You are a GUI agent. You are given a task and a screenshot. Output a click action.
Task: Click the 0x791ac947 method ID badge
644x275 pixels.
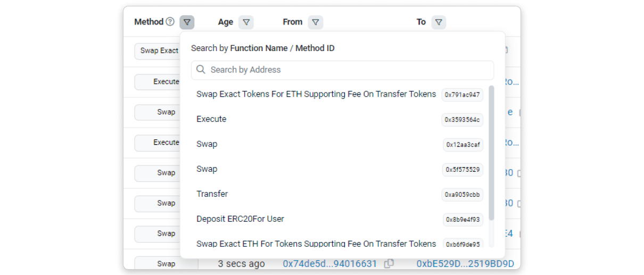point(463,95)
